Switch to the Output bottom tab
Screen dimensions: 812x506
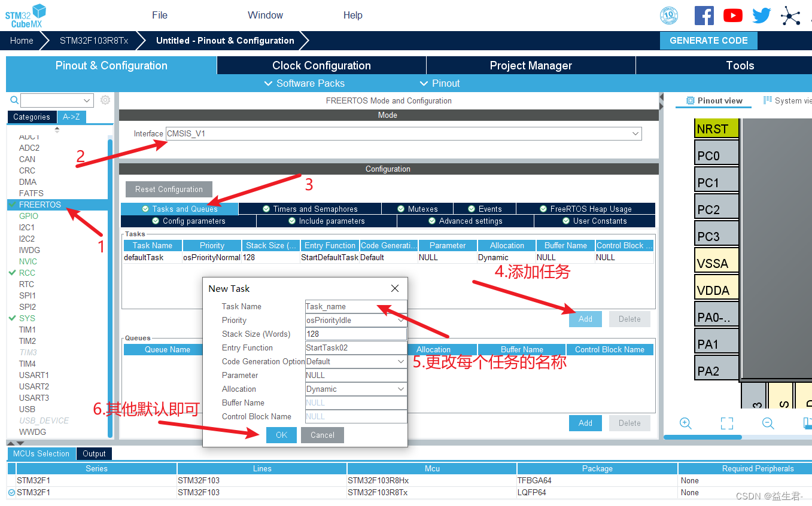point(94,454)
